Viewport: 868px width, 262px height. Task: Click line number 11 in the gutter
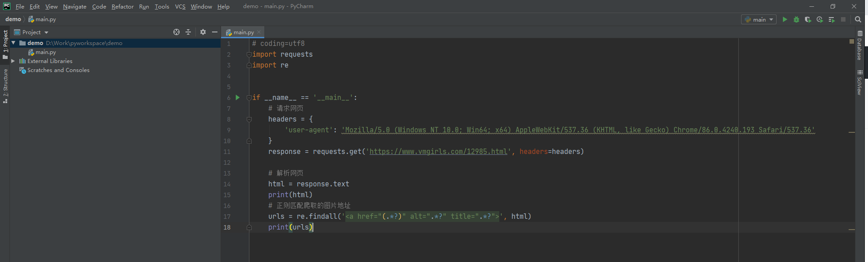(x=227, y=152)
